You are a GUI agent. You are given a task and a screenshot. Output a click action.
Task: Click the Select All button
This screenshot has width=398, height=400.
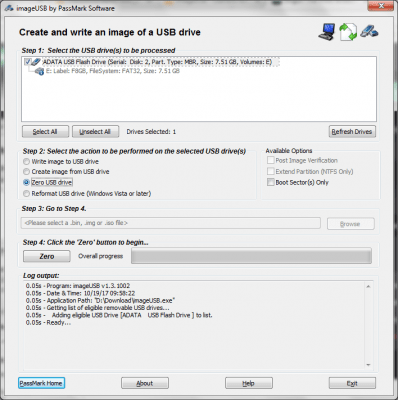[45, 132]
